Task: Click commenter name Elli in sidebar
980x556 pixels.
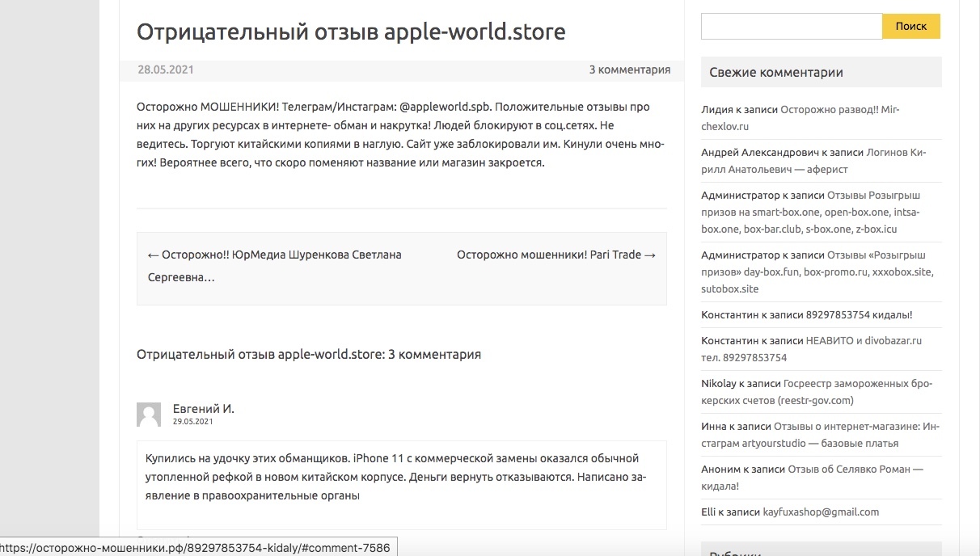Action: (x=708, y=512)
